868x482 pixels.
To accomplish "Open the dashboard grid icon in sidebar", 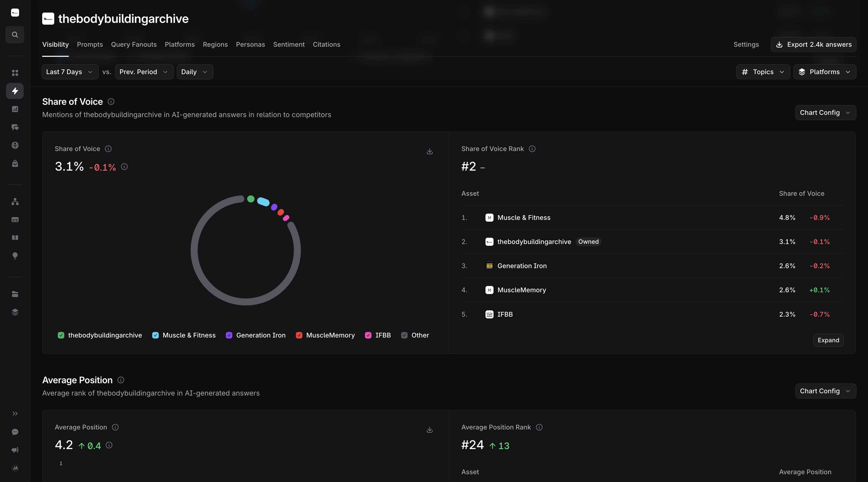I will point(15,73).
